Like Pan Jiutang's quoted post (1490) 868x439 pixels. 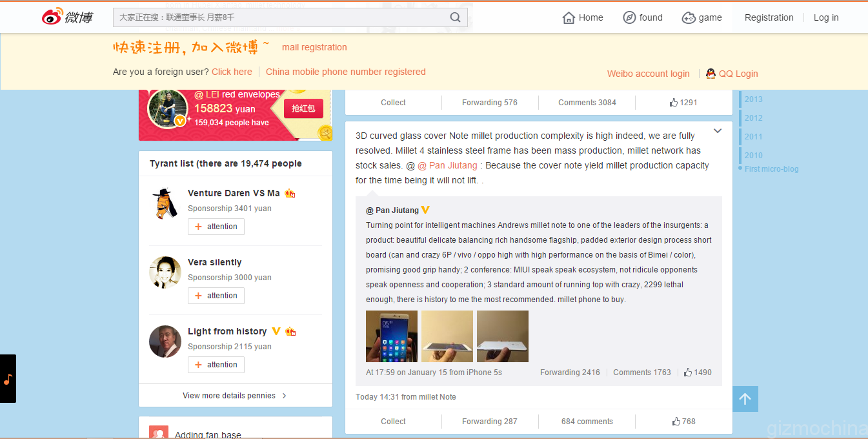[698, 373]
